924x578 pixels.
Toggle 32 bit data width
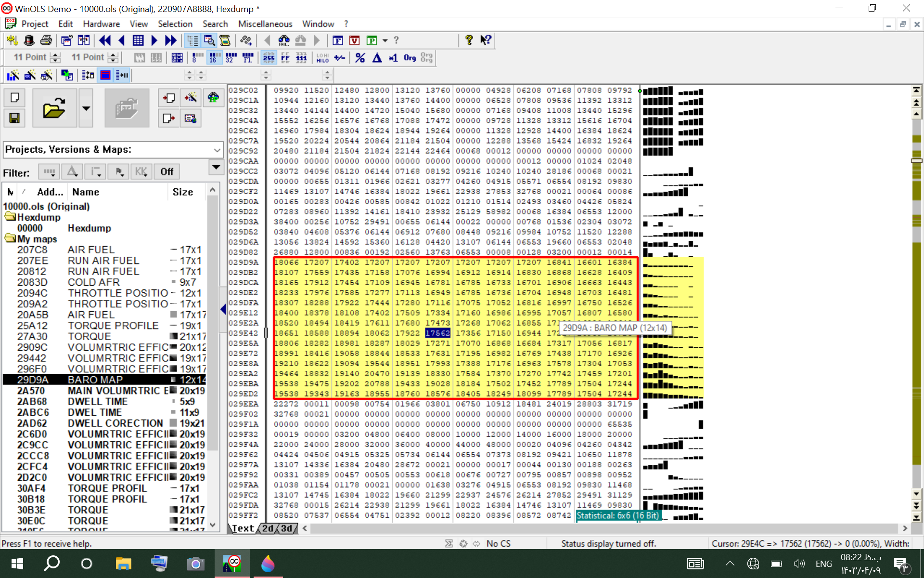[x=231, y=58]
